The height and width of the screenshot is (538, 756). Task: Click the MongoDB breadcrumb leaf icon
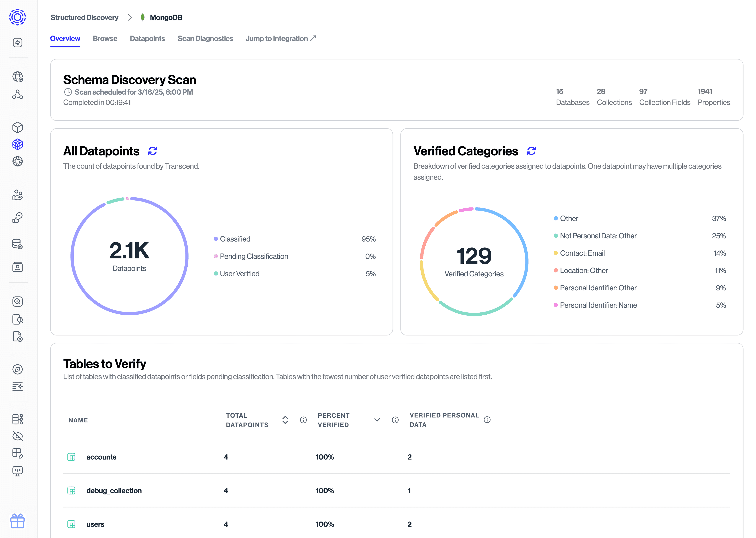tap(142, 17)
